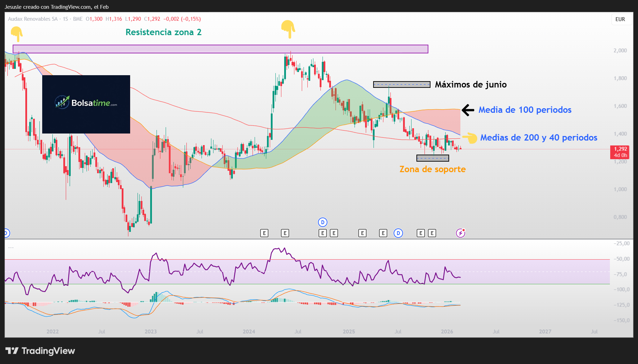
Task: Click the change value −0,15% in legend
Action: click(x=190, y=19)
